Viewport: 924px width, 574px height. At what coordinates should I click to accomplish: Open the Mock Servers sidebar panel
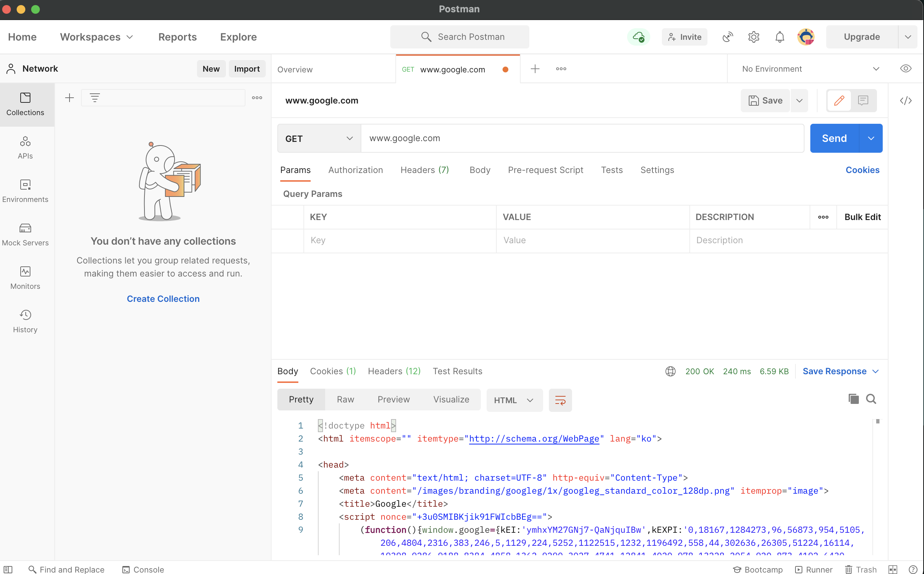[25, 235]
